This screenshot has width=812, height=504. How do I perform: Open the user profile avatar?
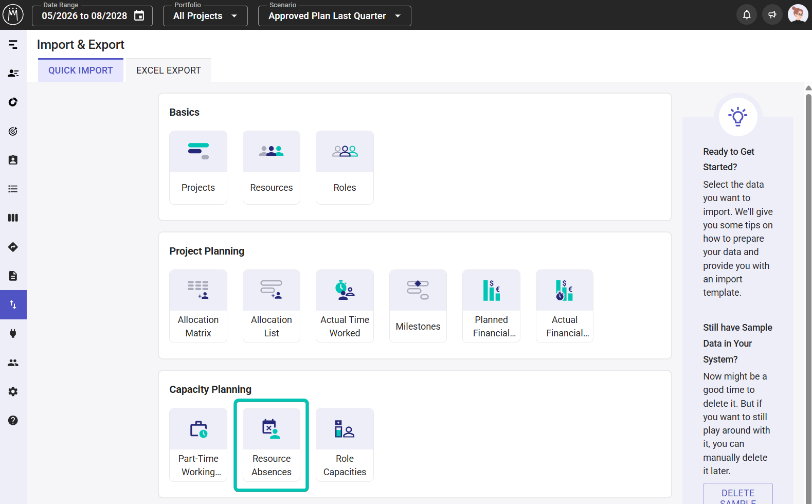pos(798,14)
